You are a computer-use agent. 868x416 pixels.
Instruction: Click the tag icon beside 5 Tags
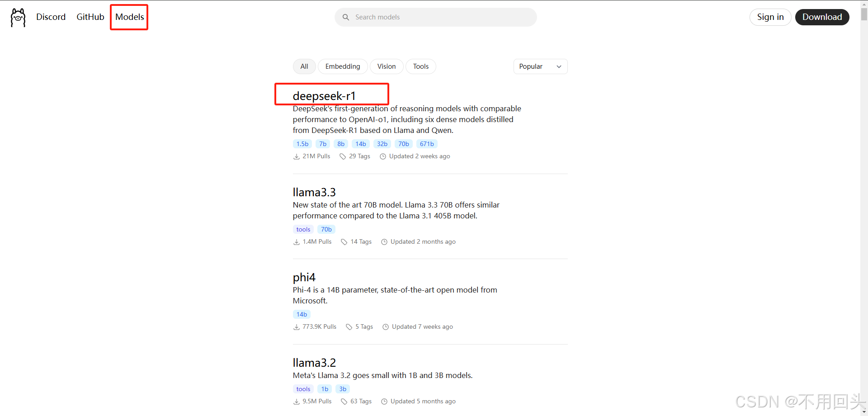(x=349, y=327)
